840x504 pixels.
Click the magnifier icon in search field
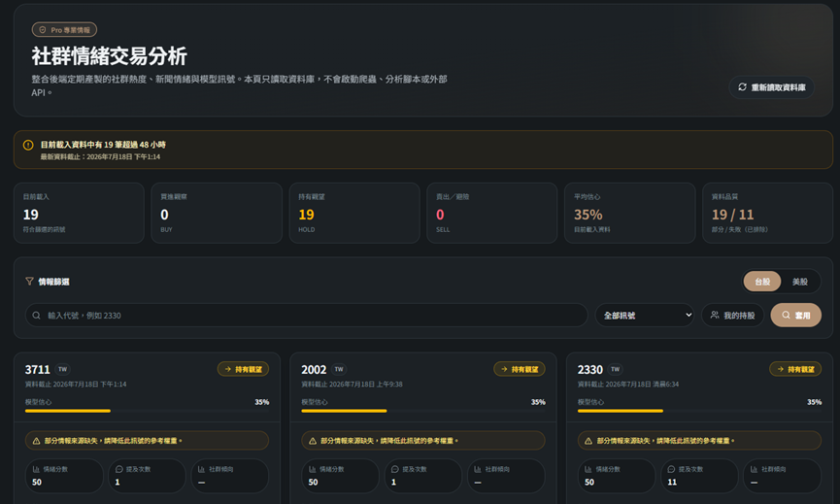pos(37,316)
